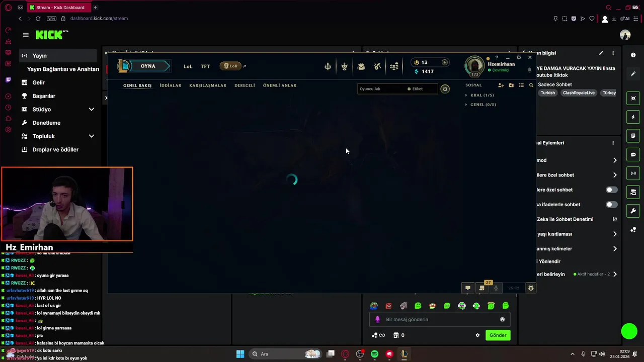Open the missions icon with 27 badge
Image resolution: width=644 pixels, height=362 pixels.
(x=482, y=288)
